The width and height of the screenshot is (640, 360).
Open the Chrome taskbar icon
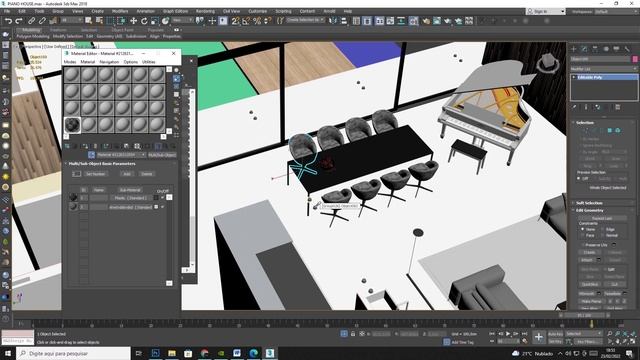pyautogui.click(x=204, y=353)
